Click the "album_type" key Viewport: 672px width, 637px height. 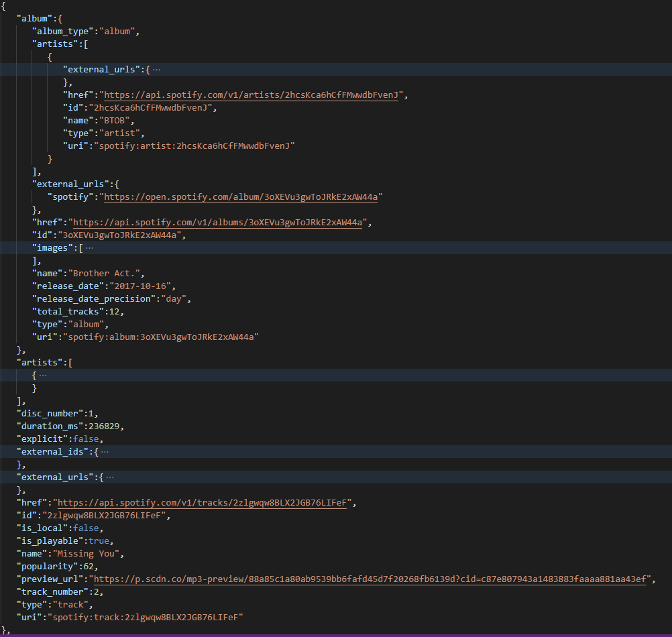[x=63, y=32]
